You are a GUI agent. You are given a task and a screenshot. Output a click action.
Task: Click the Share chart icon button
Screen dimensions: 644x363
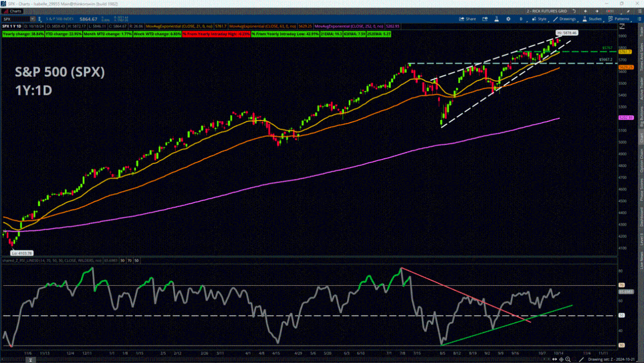coord(467,19)
